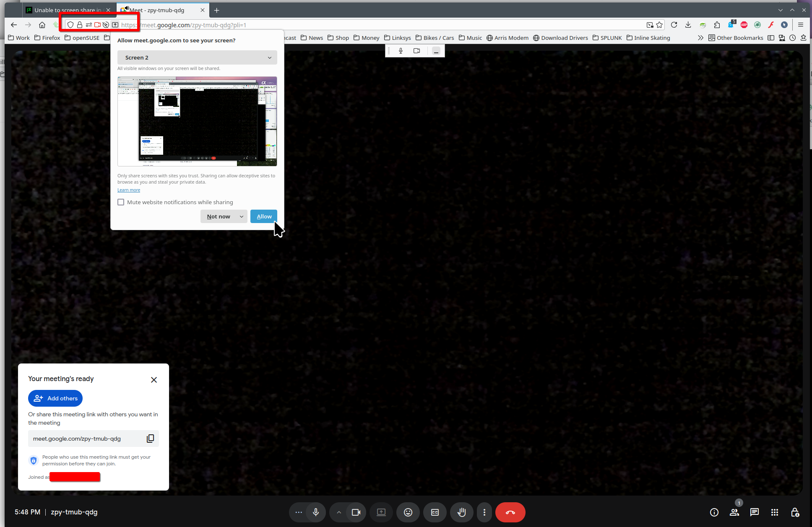
Task: Open the in-call chat panel
Action: pyautogui.click(x=754, y=512)
